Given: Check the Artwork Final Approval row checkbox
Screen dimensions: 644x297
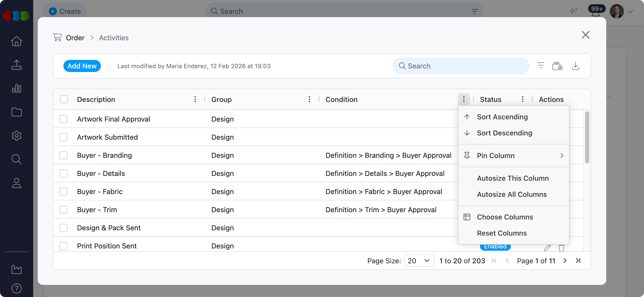Looking at the screenshot, I should pos(63,119).
